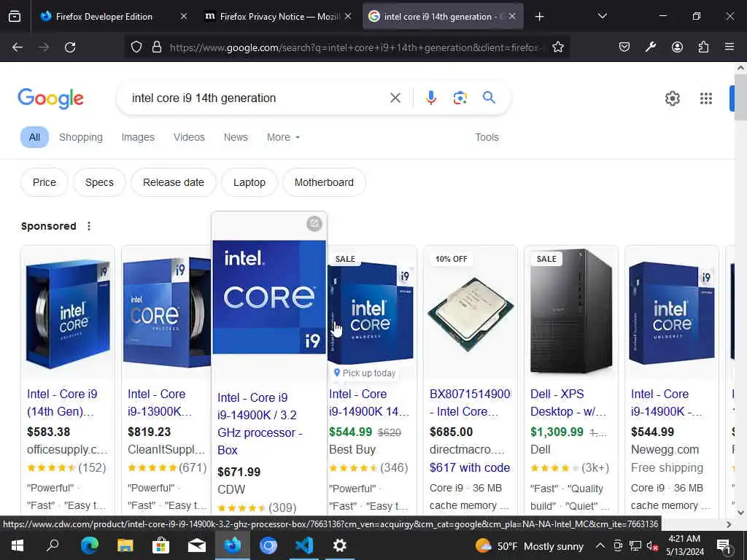Select the Videos results tab

189,137
